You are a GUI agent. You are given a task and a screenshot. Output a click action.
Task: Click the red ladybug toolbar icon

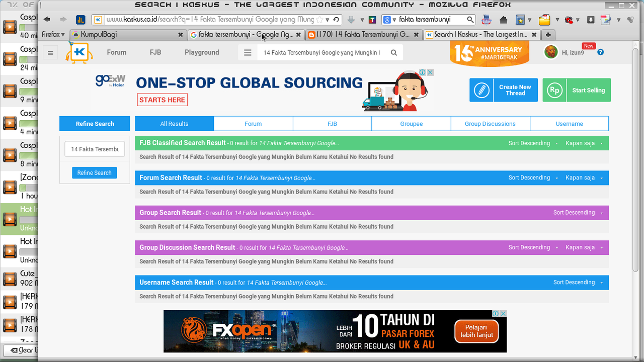569,20
